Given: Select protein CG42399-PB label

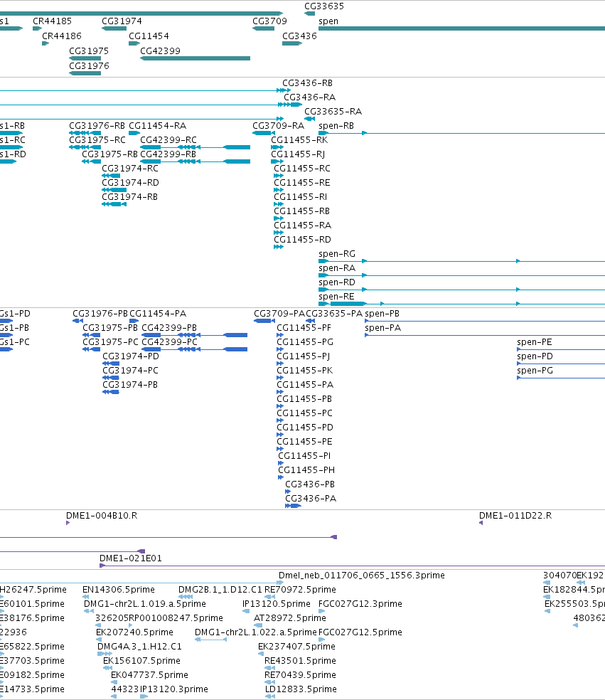Looking at the screenshot, I should pyautogui.click(x=169, y=328).
